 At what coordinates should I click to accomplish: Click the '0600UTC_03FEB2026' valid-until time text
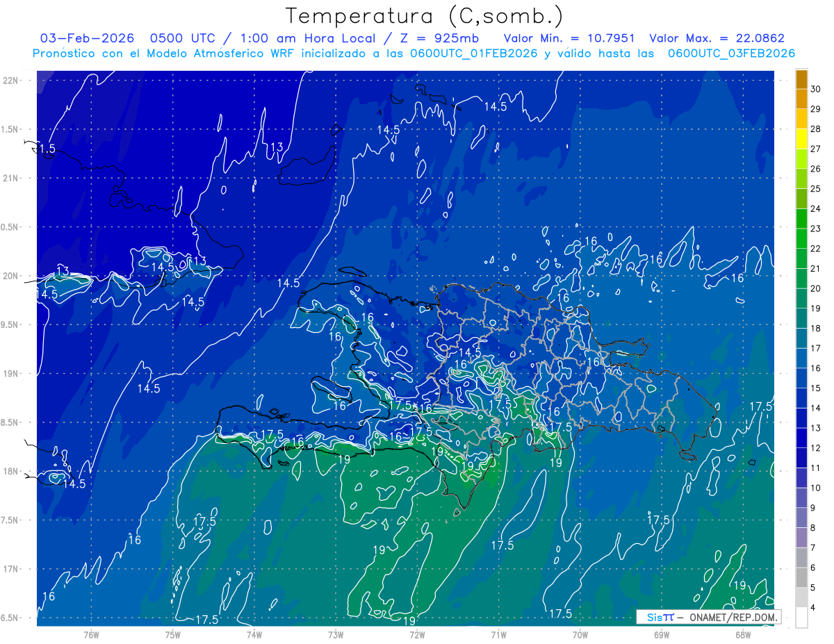[731, 53]
